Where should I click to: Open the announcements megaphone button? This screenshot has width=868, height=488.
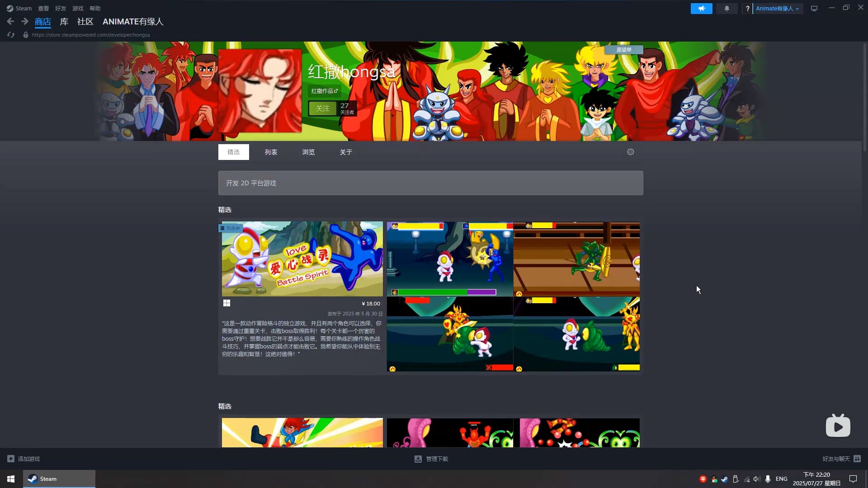(701, 9)
